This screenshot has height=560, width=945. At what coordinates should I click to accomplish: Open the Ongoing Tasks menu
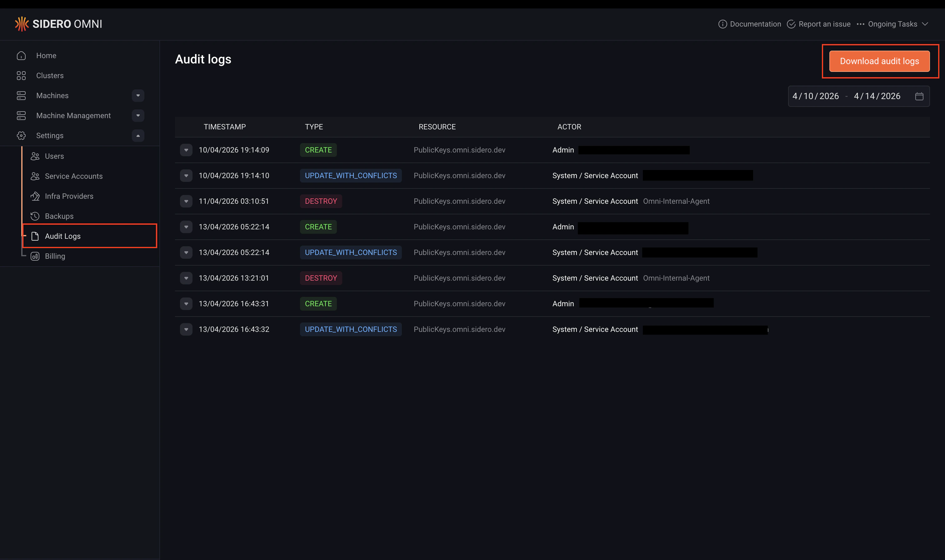(892, 24)
